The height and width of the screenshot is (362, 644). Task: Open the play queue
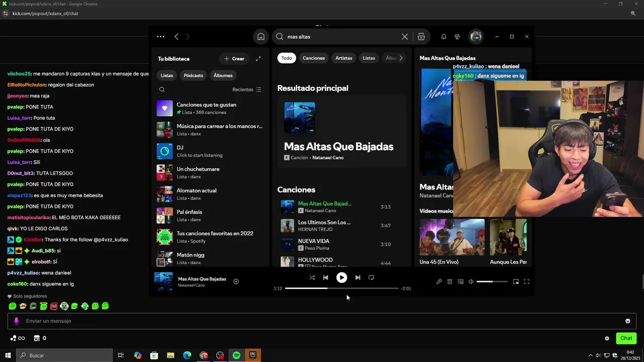(x=450, y=282)
